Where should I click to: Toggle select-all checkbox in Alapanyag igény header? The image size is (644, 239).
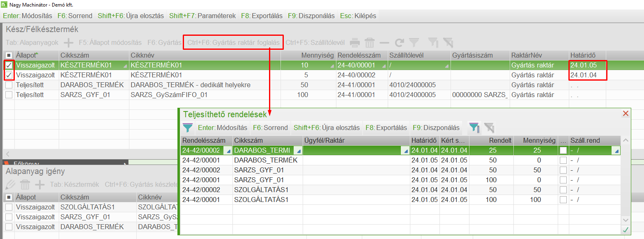pyautogui.click(x=9, y=197)
